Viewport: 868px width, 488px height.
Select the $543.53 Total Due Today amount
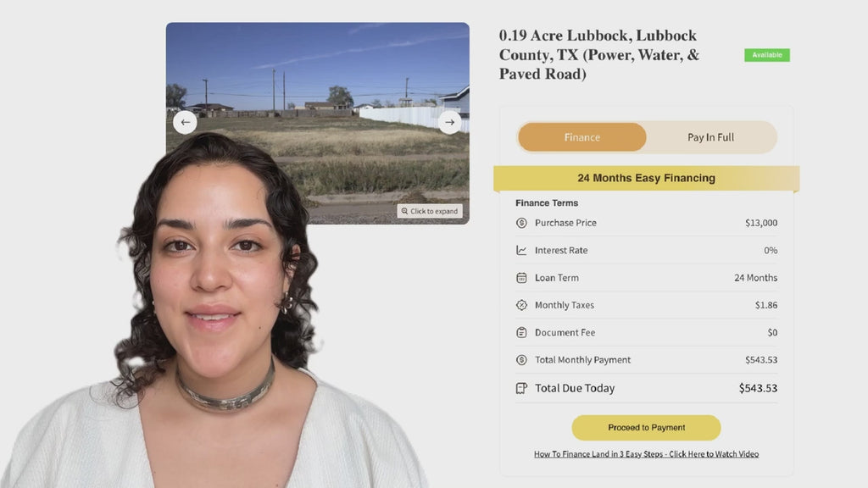[x=758, y=388]
